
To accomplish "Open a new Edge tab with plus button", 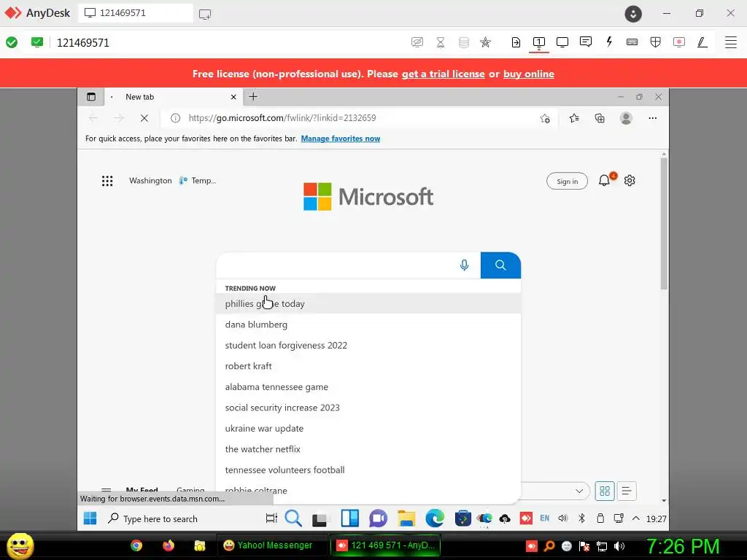I will (x=253, y=97).
